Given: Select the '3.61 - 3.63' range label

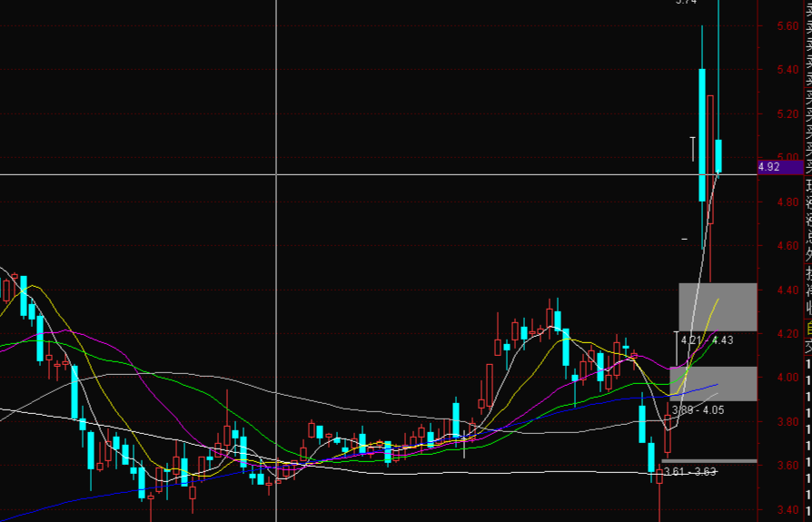Looking at the screenshot, I should tap(689, 471).
